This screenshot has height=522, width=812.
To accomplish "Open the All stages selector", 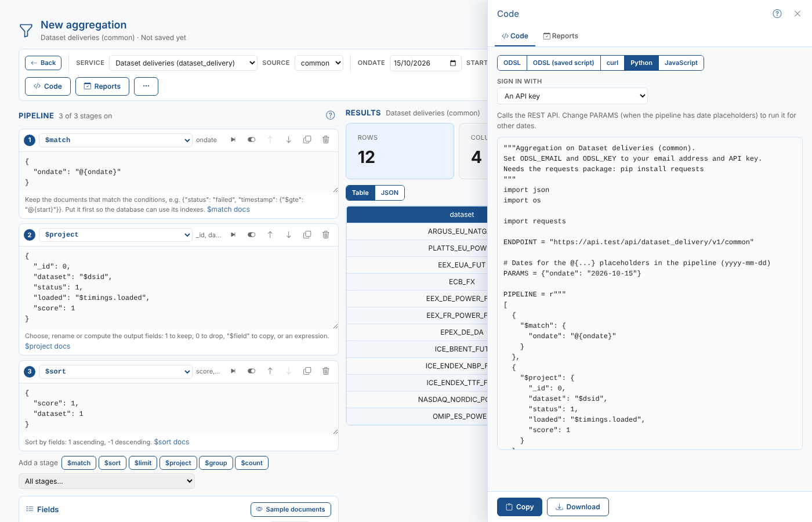I will coord(107,481).
